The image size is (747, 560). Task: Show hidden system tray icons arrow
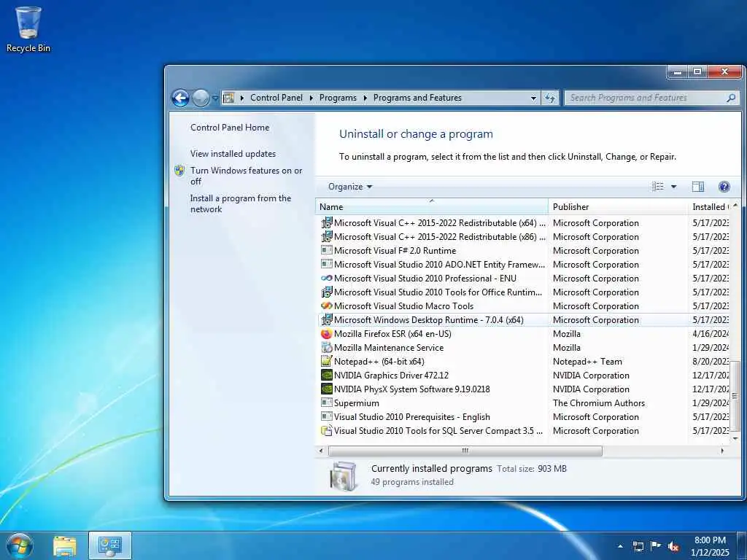pos(620,546)
